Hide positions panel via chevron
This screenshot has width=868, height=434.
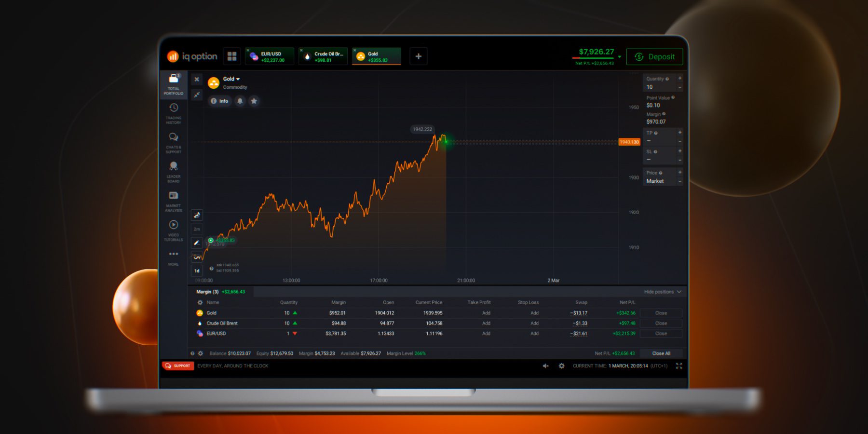pyautogui.click(x=679, y=292)
